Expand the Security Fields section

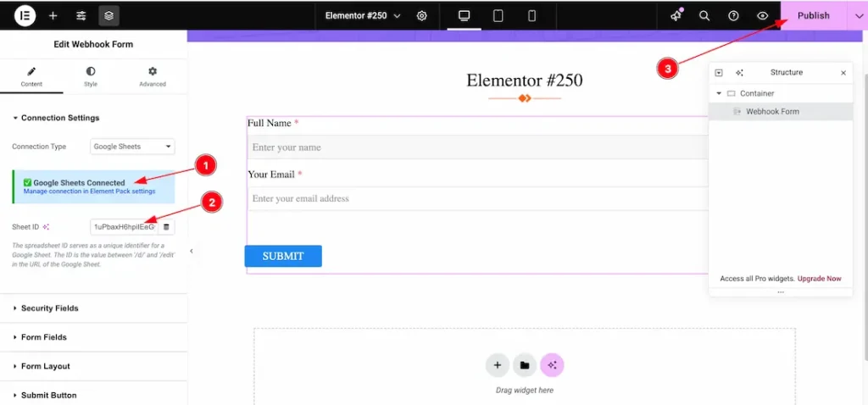49,308
